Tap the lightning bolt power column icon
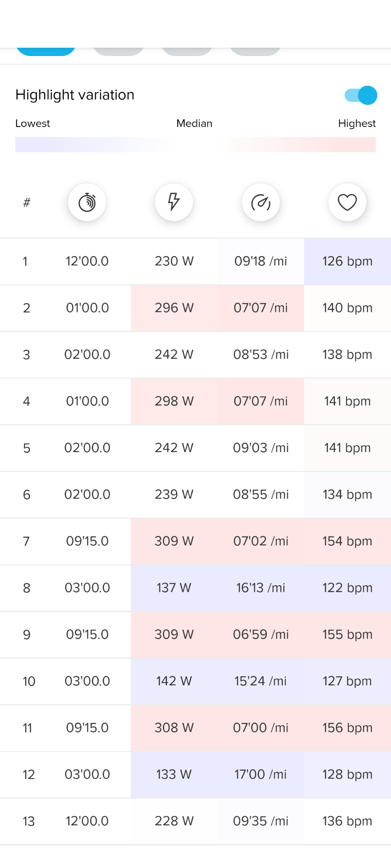Screen dimensions: 391x868 [174, 202]
